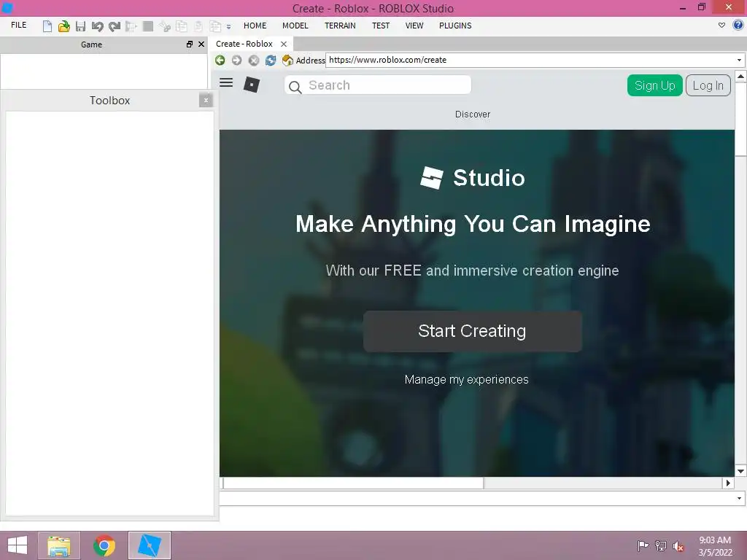Screen dimensions: 747x560
Task: Open File Explorer from the taskbar
Action: 59,545
